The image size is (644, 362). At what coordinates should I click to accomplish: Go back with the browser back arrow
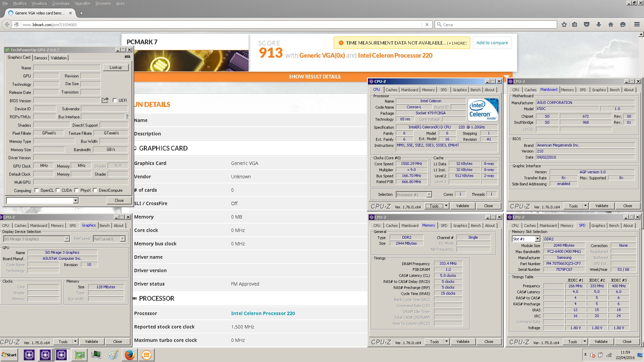[7, 24]
